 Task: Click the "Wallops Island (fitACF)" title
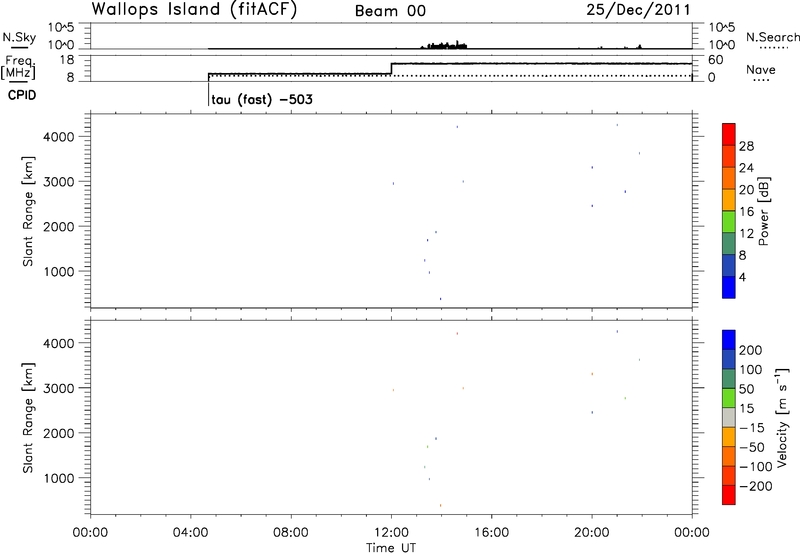[x=194, y=9]
